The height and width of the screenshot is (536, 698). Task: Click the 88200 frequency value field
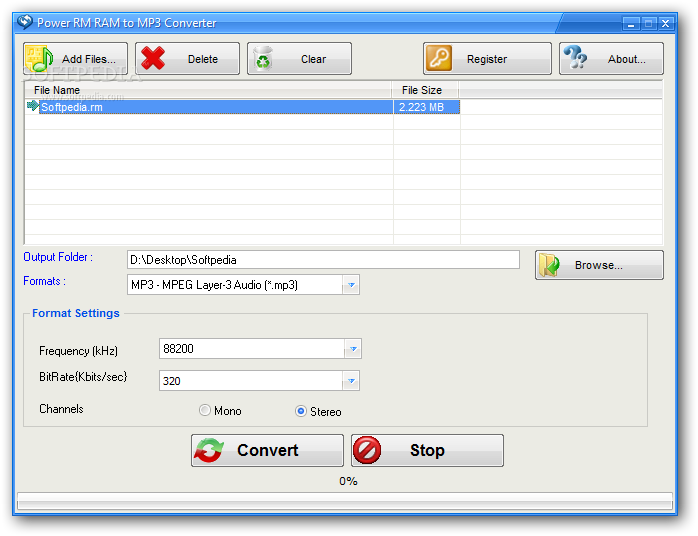252,349
